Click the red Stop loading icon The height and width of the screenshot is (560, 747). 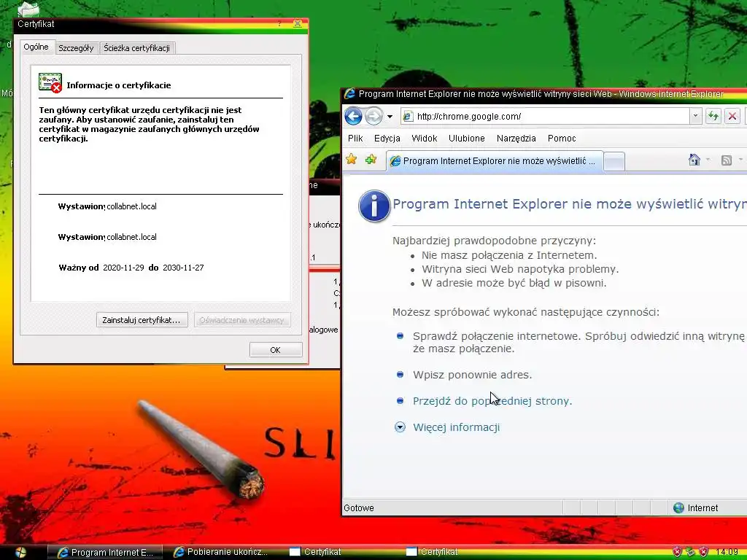pos(732,116)
